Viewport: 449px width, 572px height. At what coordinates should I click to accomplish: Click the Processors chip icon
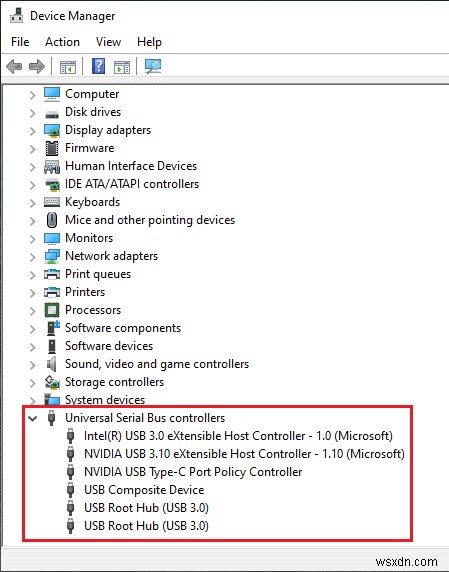coord(52,310)
